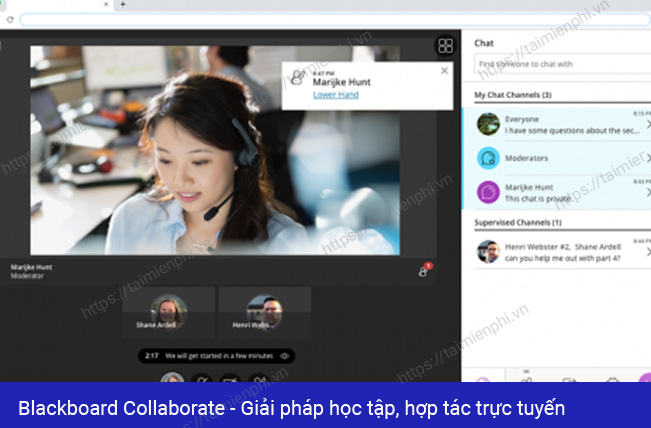
Task: Open a new browser tab
Action: click(x=123, y=4)
